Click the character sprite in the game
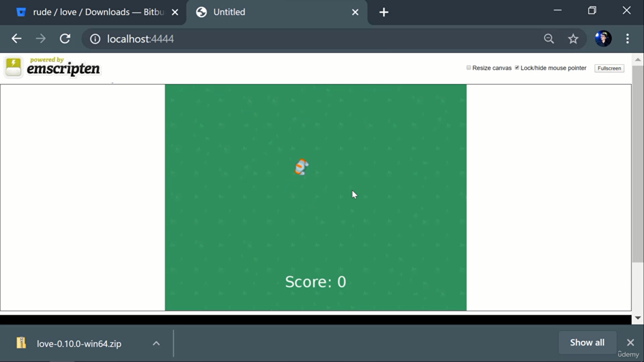This screenshot has height=362, width=644. [x=301, y=167]
